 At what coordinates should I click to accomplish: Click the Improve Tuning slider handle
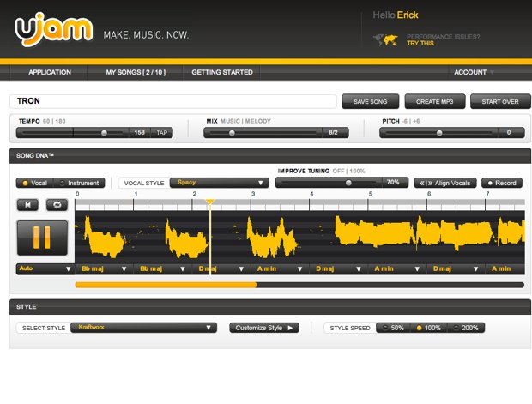pyautogui.click(x=348, y=183)
